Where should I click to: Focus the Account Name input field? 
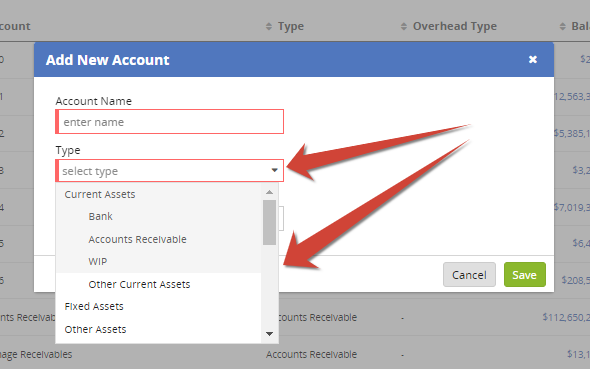(170, 121)
